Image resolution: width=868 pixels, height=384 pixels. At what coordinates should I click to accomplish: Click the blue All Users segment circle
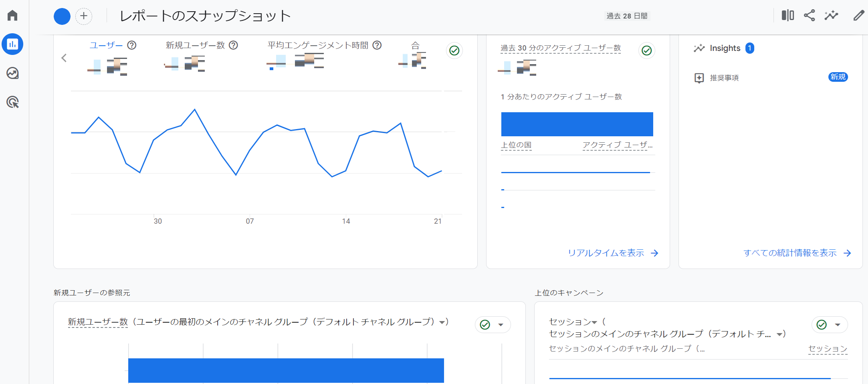(x=62, y=16)
